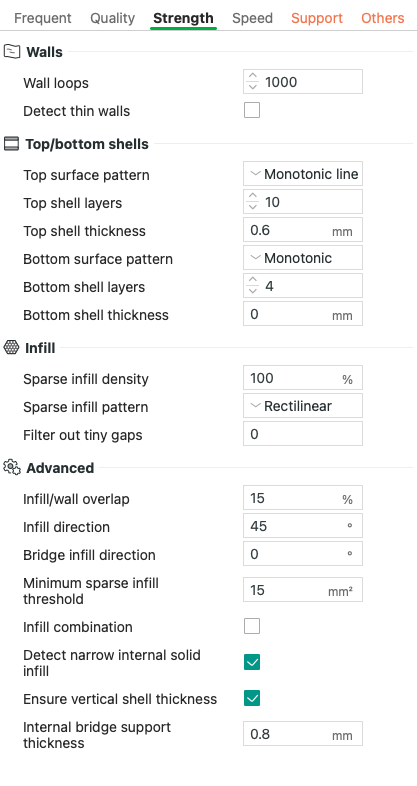Increase Bottom shell layers using up arrow
The image size is (417, 786).
pos(253,281)
